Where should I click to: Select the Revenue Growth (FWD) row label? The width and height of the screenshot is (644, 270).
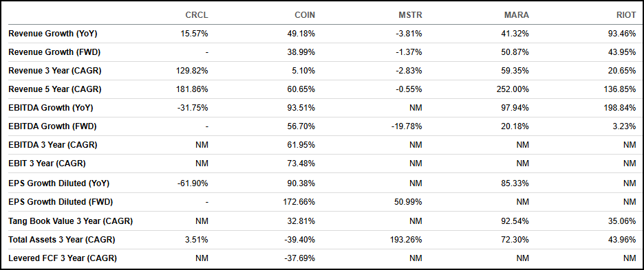(54, 52)
